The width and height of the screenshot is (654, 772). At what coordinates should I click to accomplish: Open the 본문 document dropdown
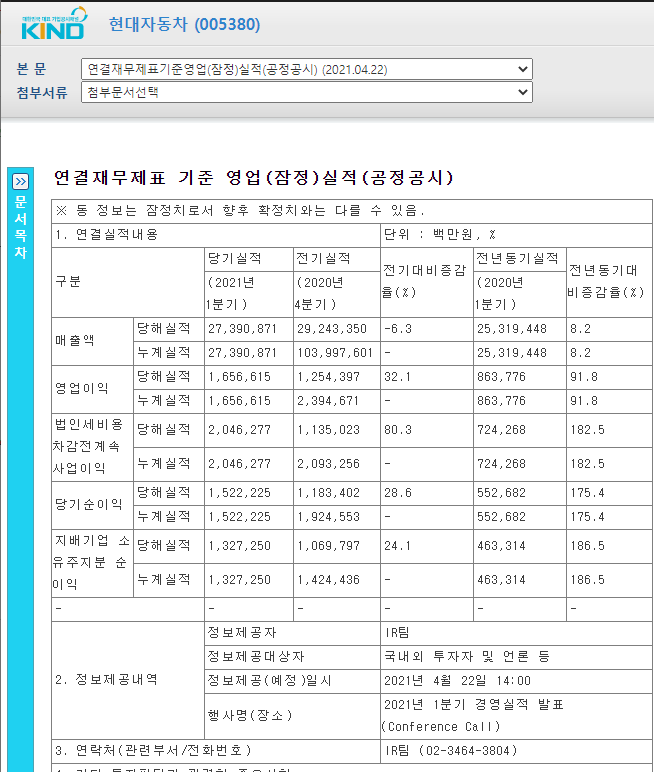click(306, 69)
